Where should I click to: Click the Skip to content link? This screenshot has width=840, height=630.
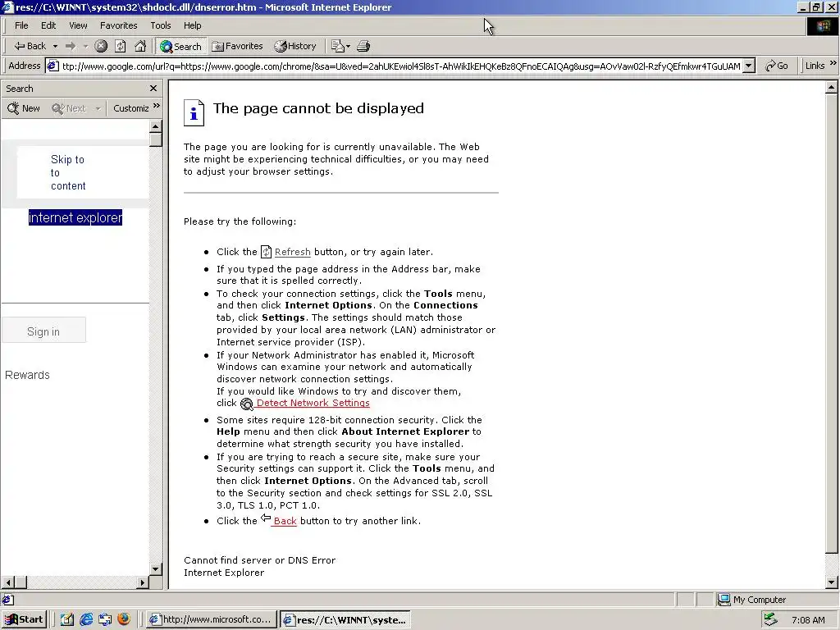tap(68, 172)
